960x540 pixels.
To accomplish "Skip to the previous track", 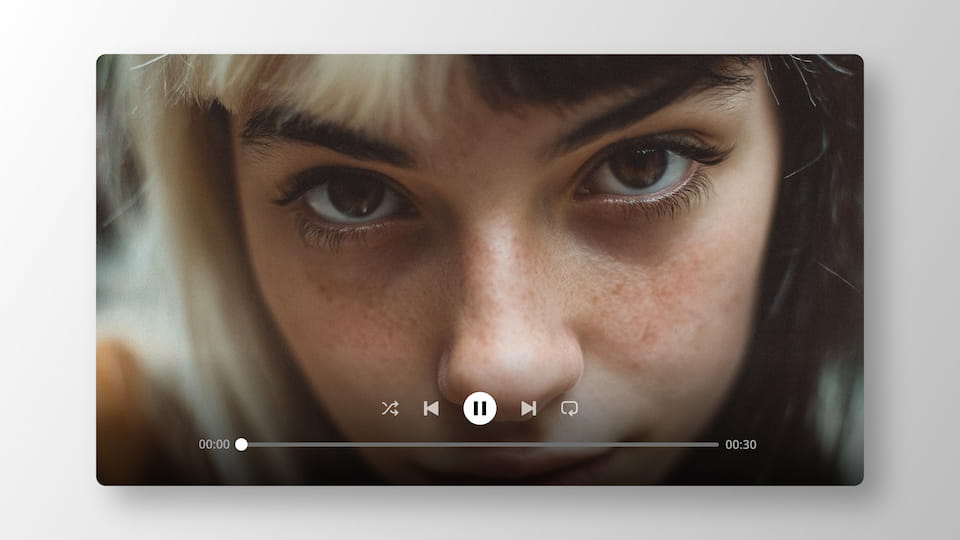I will click(x=431, y=408).
